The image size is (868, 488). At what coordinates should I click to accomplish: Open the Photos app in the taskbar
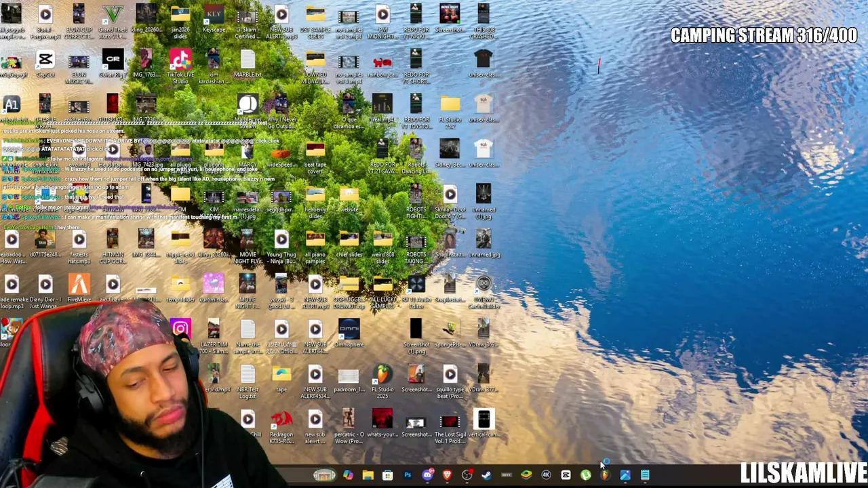(625, 475)
